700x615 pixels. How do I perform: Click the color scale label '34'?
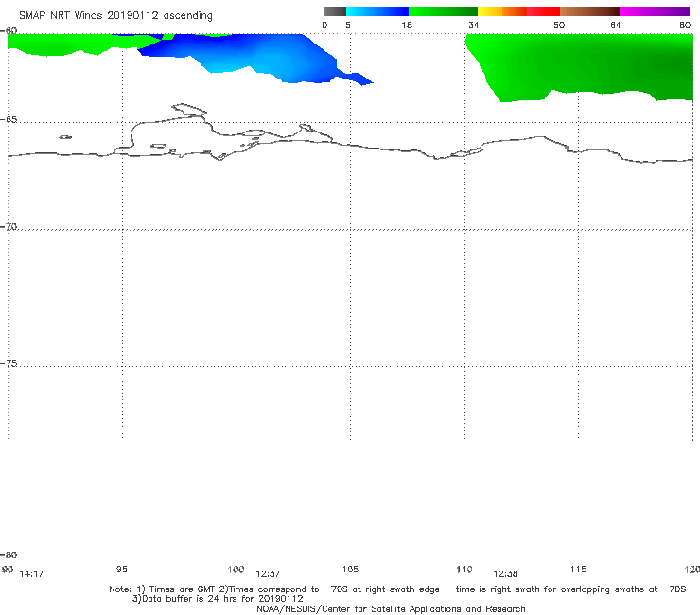(474, 25)
